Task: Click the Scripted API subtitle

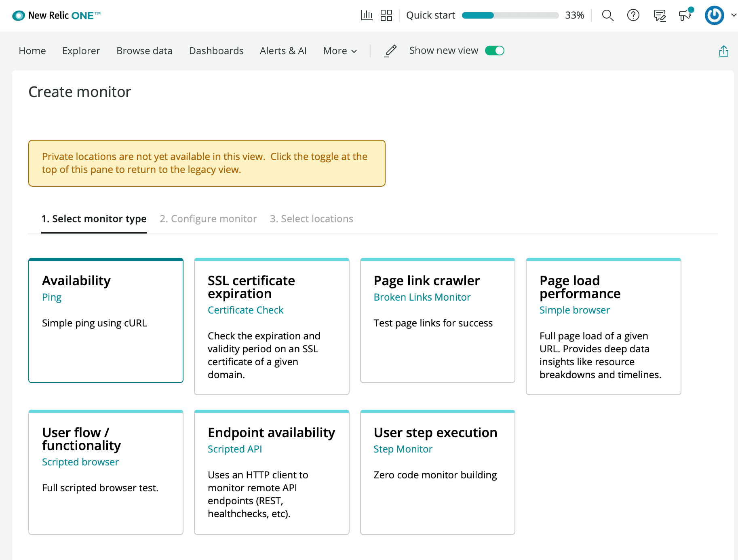Action: (235, 449)
